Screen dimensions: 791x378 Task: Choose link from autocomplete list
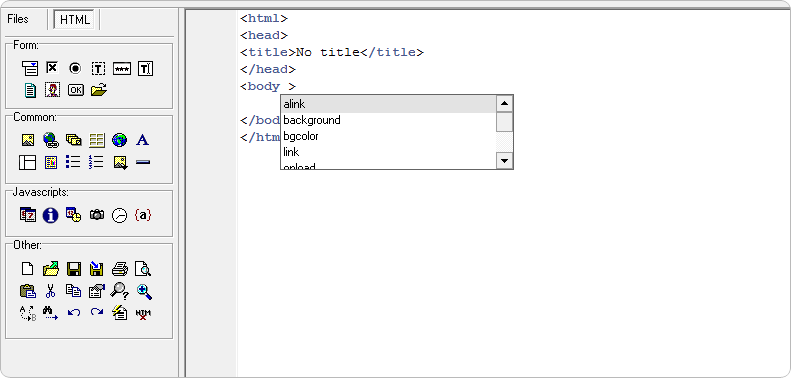pyautogui.click(x=388, y=152)
